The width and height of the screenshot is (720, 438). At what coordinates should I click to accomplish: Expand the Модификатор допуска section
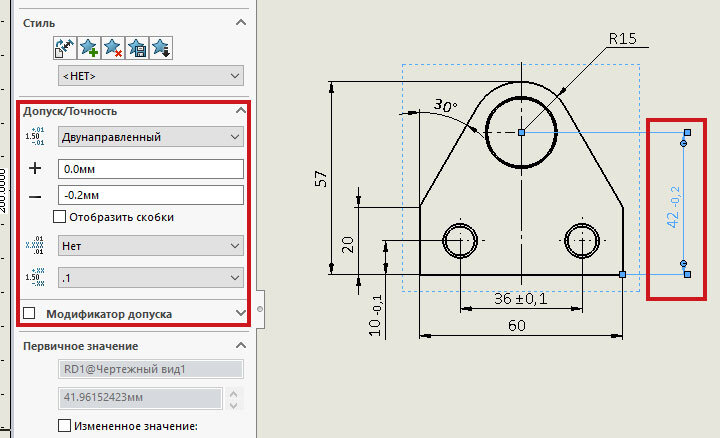click(241, 313)
